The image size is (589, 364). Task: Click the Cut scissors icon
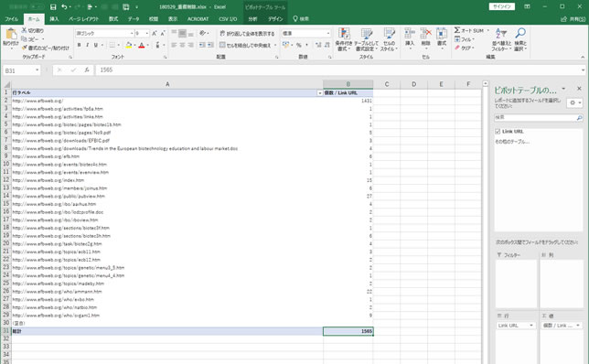pyautogui.click(x=24, y=30)
